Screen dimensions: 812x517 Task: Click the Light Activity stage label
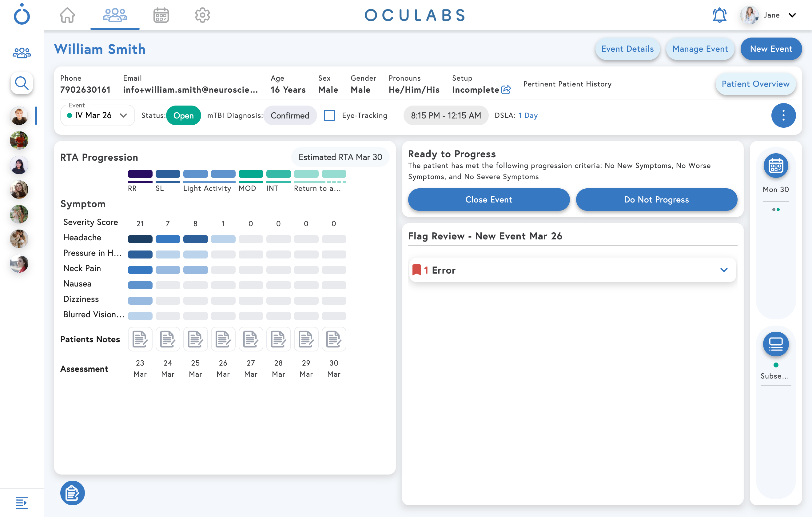pyautogui.click(x=207, y=189)
